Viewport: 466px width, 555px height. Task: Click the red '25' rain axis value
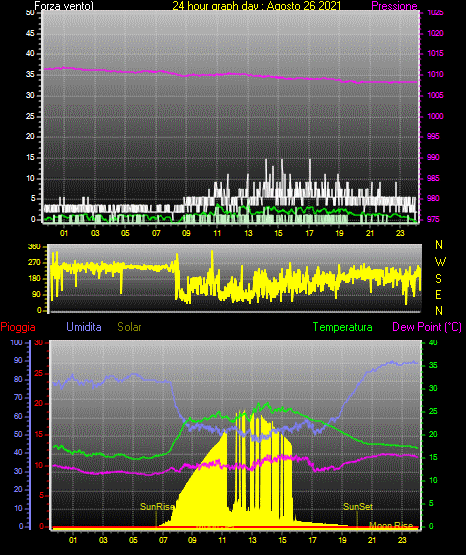pyautogui.click(x=39, y=373)
